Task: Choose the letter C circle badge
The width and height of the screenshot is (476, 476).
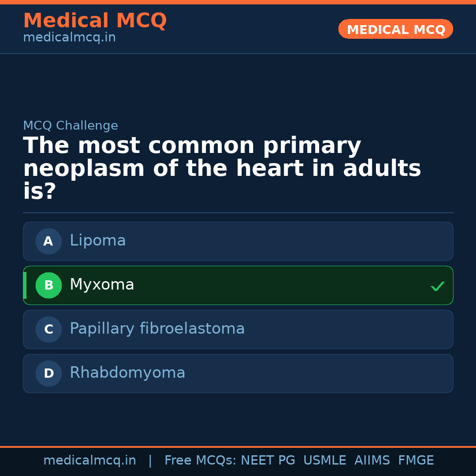Action: pyautogui.click(x=48, y=329)
